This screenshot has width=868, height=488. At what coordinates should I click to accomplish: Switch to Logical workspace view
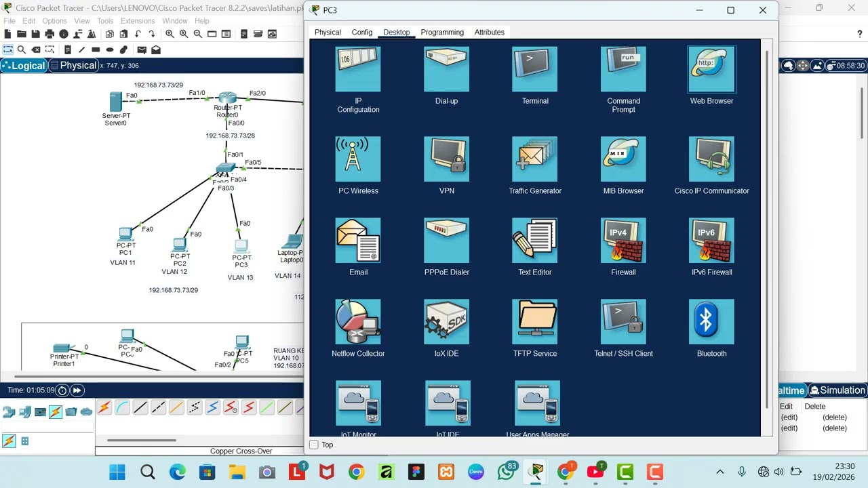[x=23, y=65]
